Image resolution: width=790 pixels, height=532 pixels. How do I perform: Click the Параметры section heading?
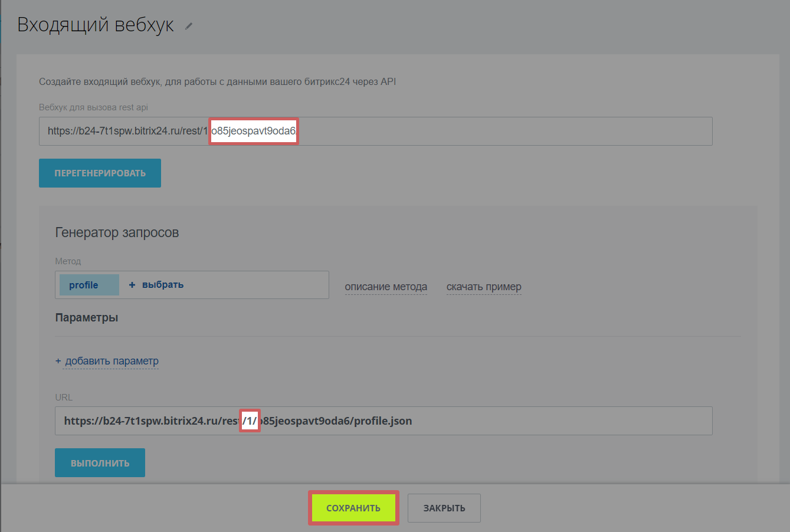tap(87, 317)
